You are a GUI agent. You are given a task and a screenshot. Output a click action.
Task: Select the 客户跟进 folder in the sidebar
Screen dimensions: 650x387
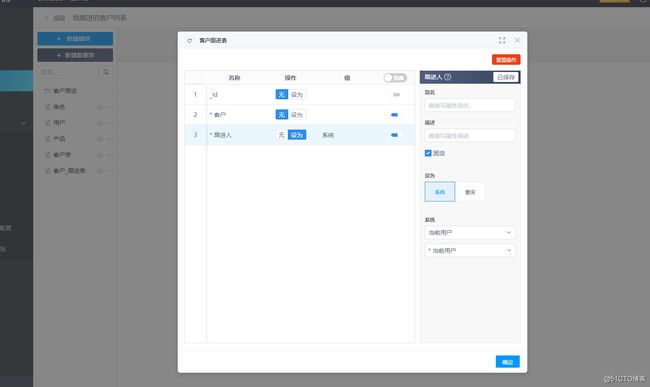tap(65, 91)
